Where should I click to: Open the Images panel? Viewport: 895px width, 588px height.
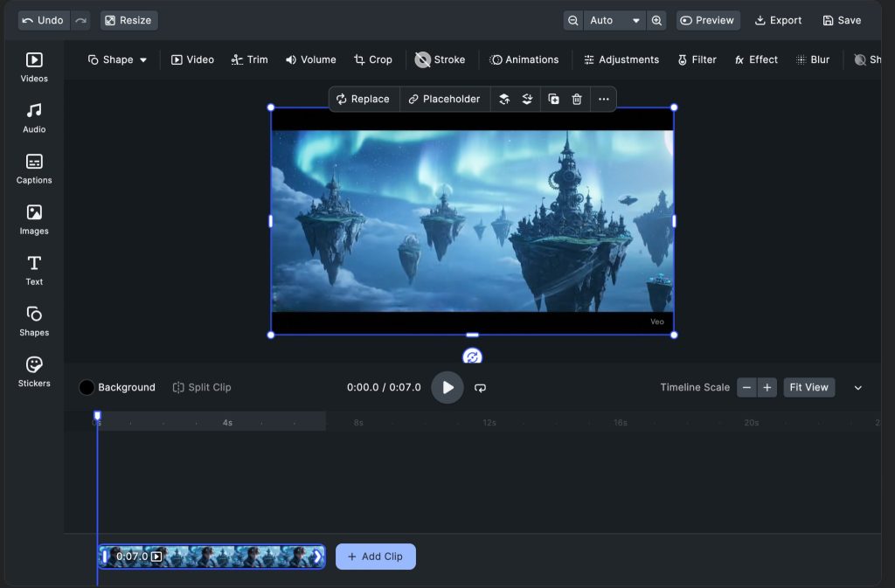click(34, 219)
